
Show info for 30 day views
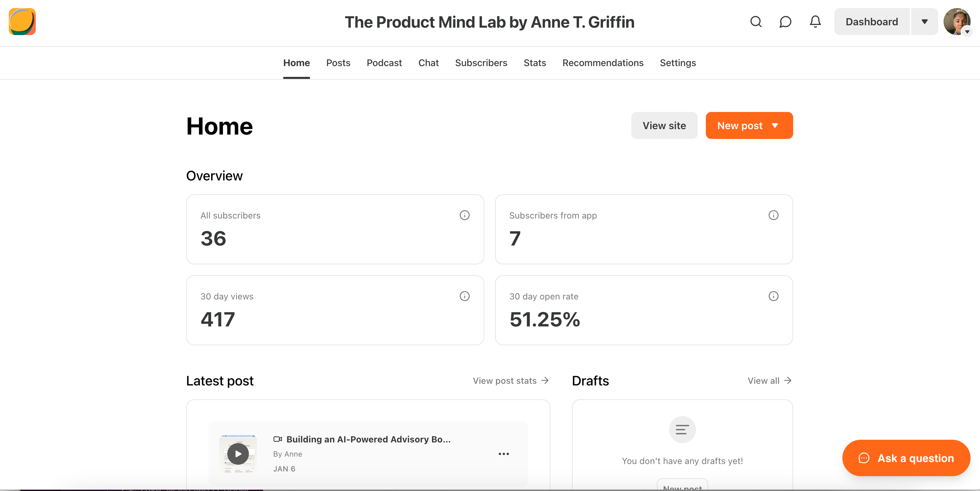tap(464, 296)
